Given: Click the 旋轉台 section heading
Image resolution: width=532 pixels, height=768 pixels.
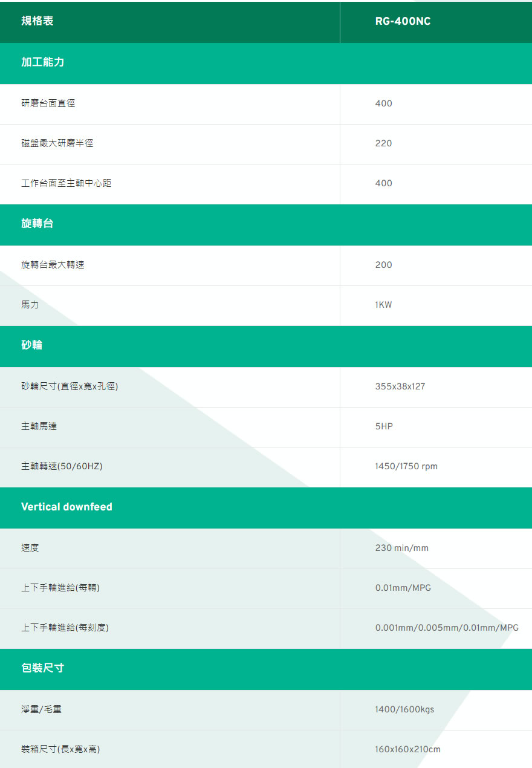Looking at the screenshot, I should tap(37, 223).
